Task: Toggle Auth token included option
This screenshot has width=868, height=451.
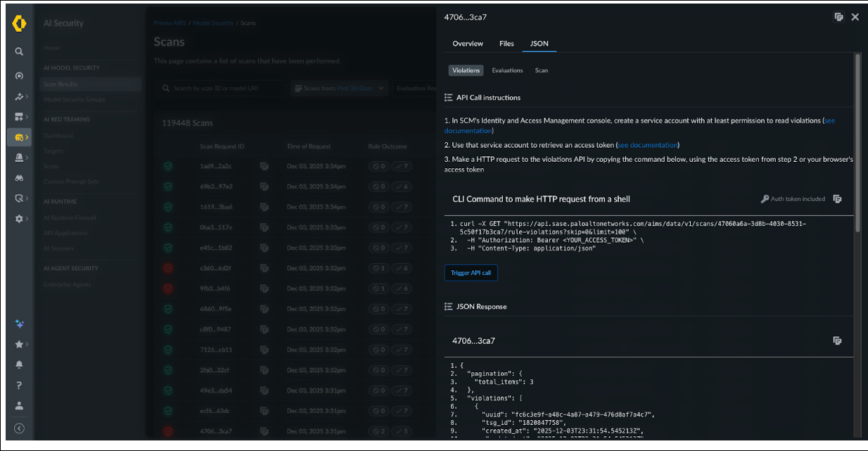Action: pyautogui.click(x=793, y=199)
